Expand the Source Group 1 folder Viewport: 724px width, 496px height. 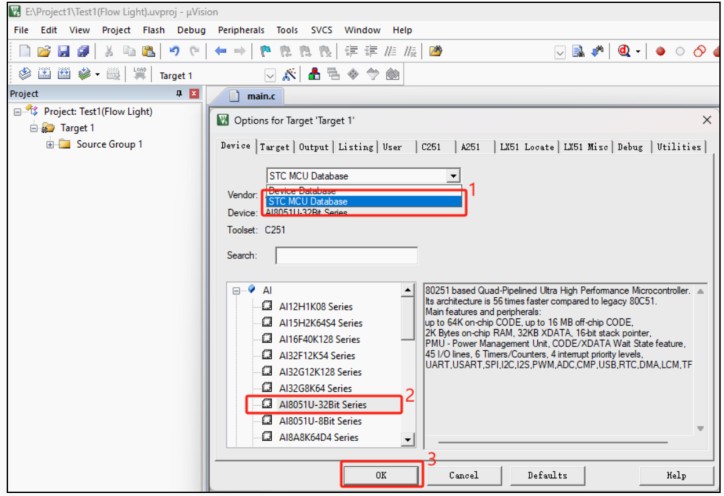point(50,145)
